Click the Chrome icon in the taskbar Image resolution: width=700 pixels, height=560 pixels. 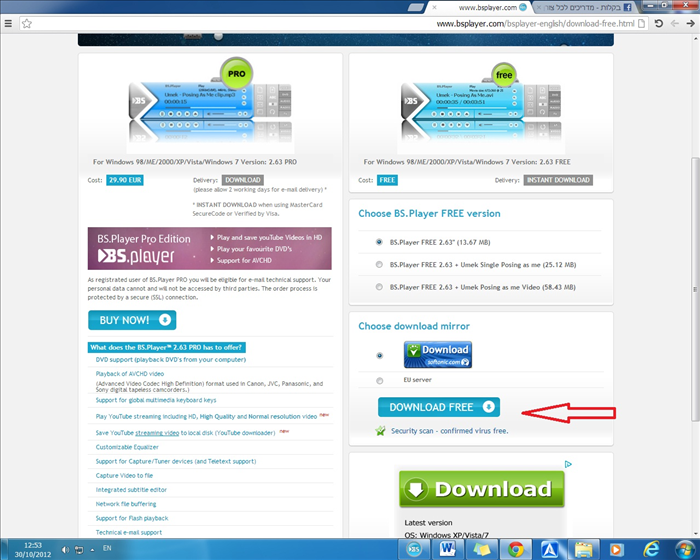coord(516,549)
